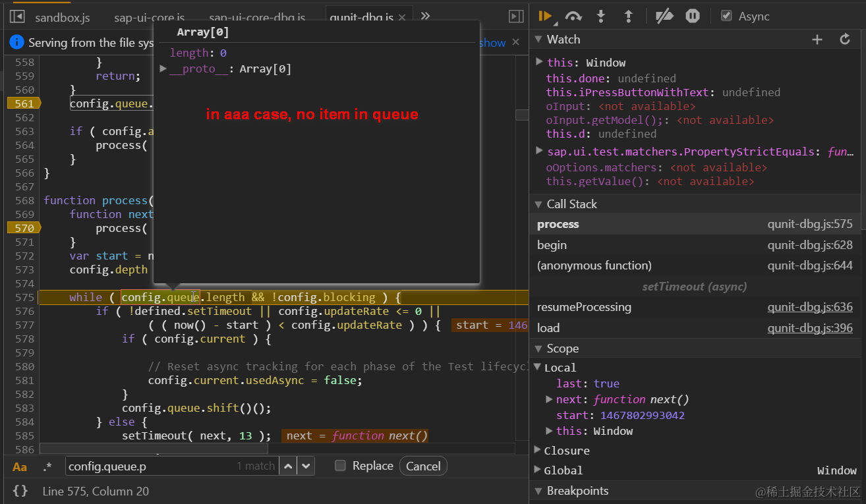Hide debugger sidebar

(x=517, y=16)
